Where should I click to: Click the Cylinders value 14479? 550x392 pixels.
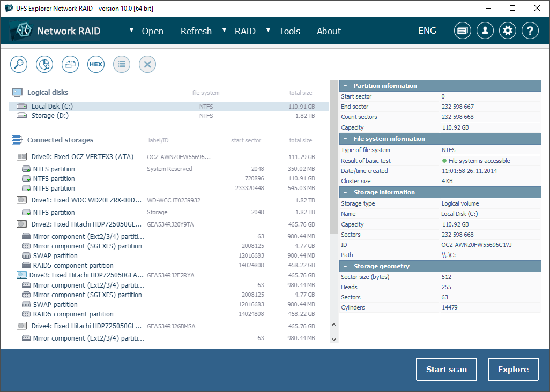[x=449, y=307]
